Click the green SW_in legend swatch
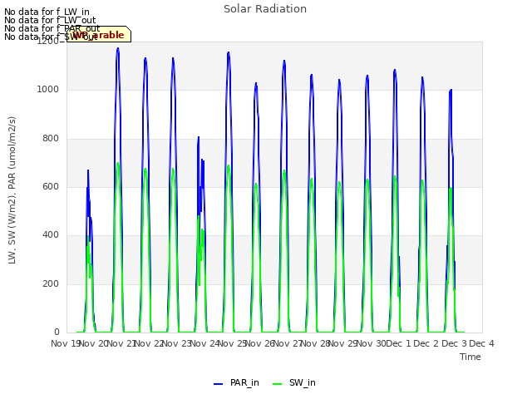532x399 pixels. pyautogui.click(x=277, y=384)
